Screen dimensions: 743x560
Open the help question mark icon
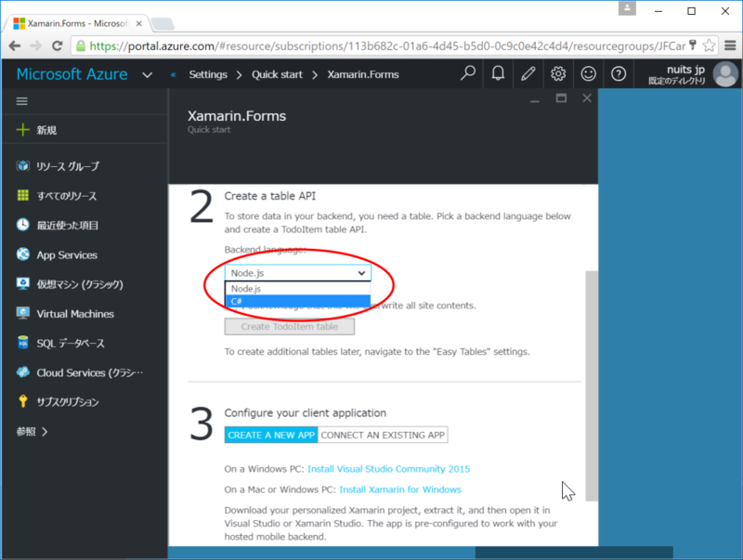coord(619,73)
